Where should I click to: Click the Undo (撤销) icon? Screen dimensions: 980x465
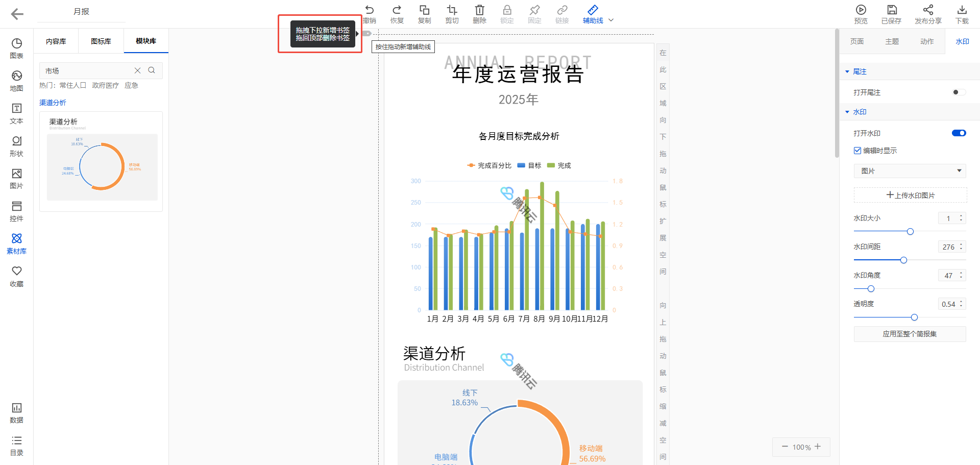click(x=370, y=10)
